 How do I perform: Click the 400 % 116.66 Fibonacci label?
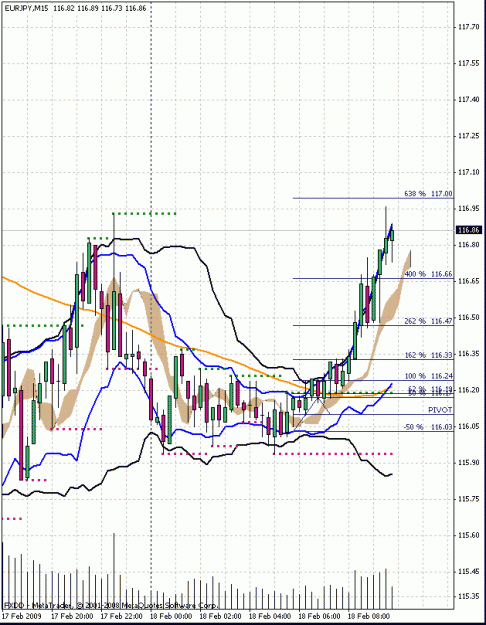click(x=429, y=274)
